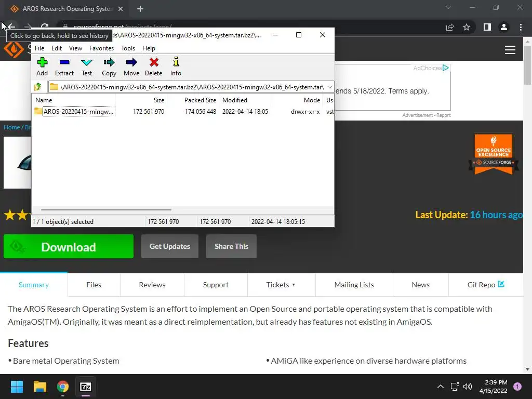Switch to the News tab
532x399 pixels.
pos(420,285)
